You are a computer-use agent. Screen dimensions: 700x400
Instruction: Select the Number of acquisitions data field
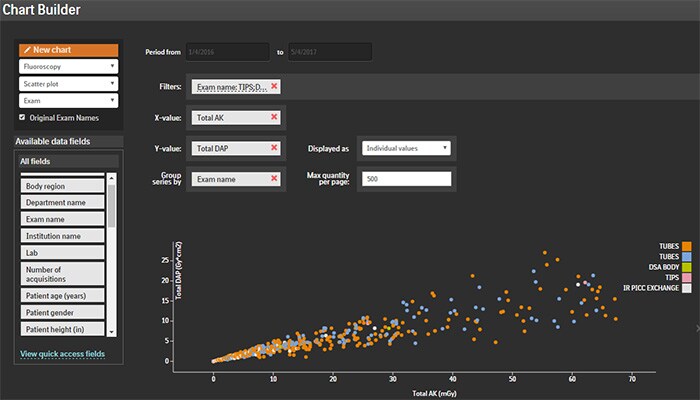point(62,274)
